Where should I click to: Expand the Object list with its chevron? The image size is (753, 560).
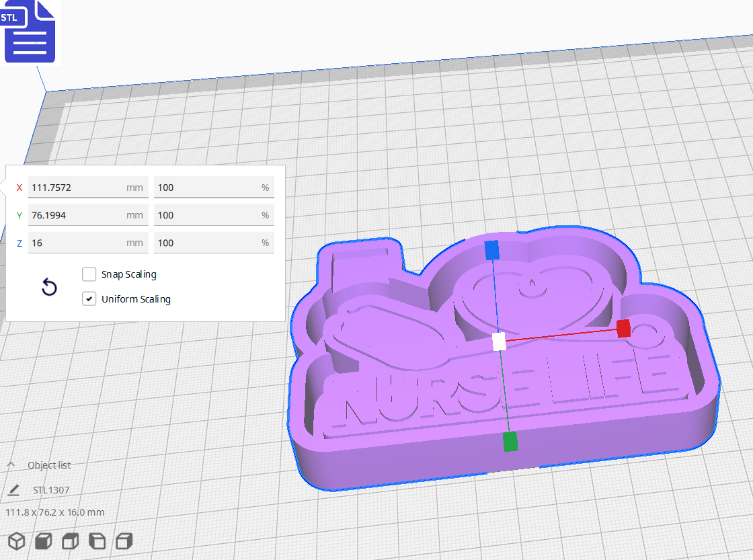11,464
